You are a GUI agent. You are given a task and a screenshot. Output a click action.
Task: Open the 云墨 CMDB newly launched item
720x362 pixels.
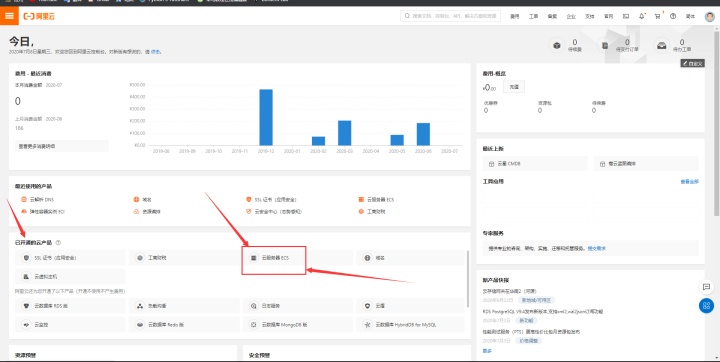tap(535, 164)
